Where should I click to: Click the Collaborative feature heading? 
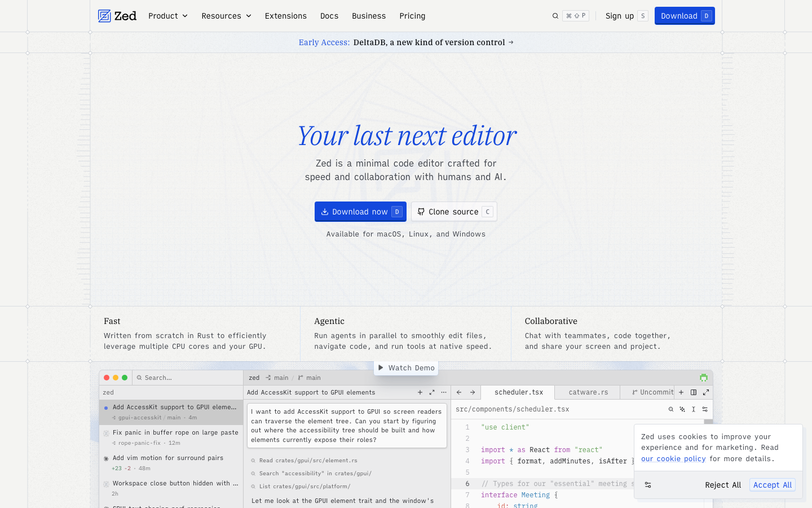551,321
